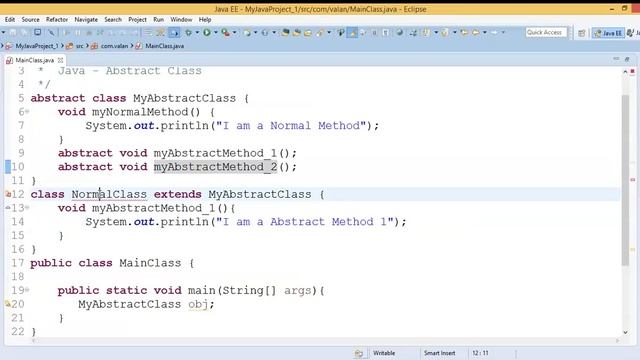Collapse myNormalMethod fold on line 6
The width and height of the screenshot is (640, 360).
pyautogui.click(x=27, y=111)
